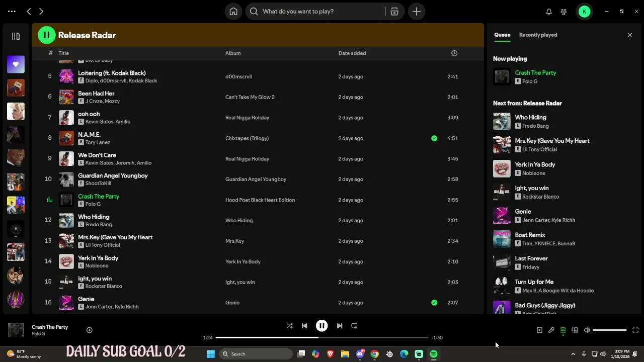
Task: Play Turn Up for Me in the queue
Action: click(534, 282)
